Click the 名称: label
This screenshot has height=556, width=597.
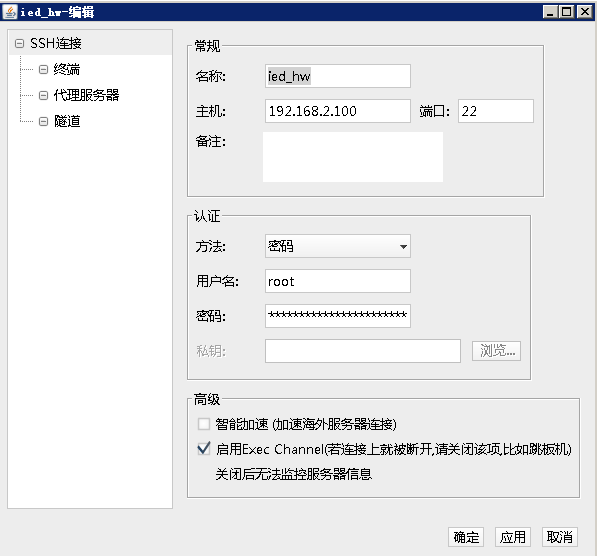[x=211, y=77]
